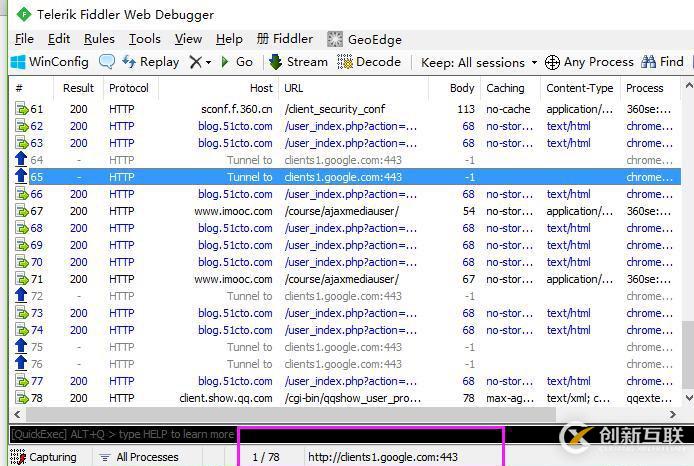Screen dimensions: 694x466
Task: Select session 67 response icon
Action: point(22,211)
